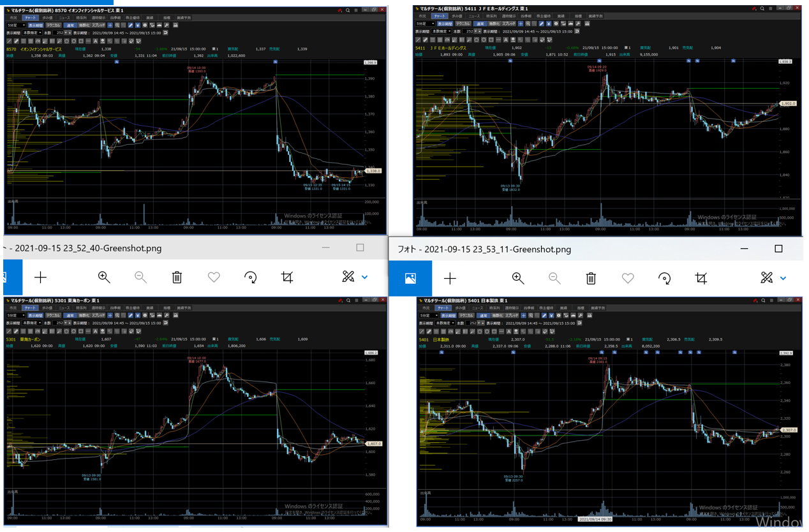Open 本数指定 dropdown in 5301 chart window
Image resolution: width=809 pixels, height=532 pixels.
32,323
